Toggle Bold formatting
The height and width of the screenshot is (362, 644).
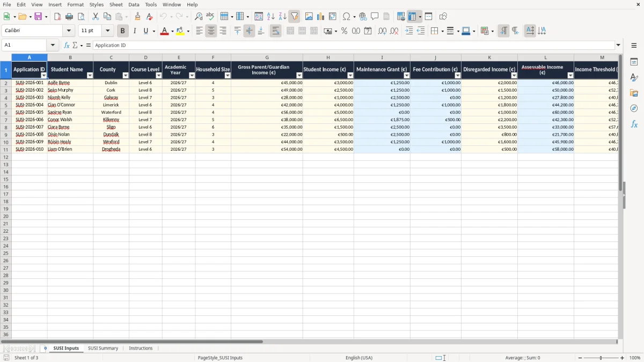point(122,31)
